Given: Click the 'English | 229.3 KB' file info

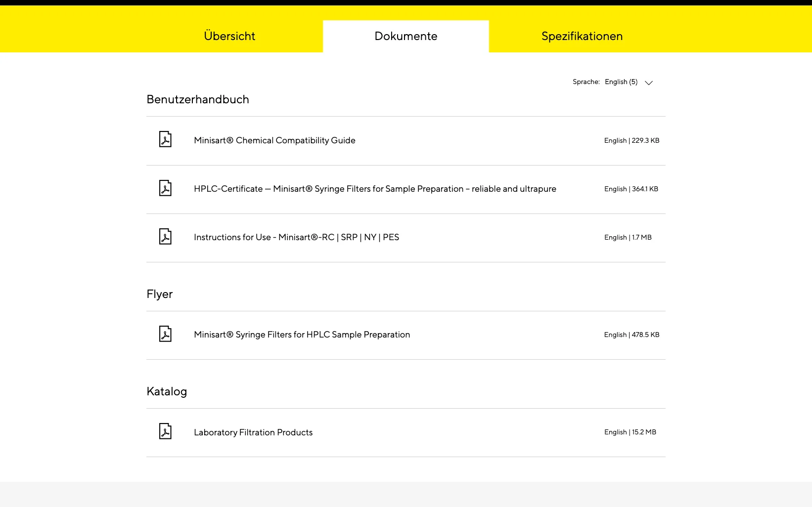Looking at the screenshot, I should coord(632,140).
